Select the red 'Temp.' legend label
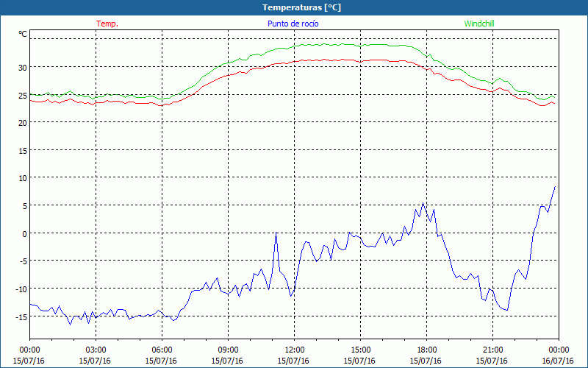This screenshot has width=588, height=368. coord(107,24)
